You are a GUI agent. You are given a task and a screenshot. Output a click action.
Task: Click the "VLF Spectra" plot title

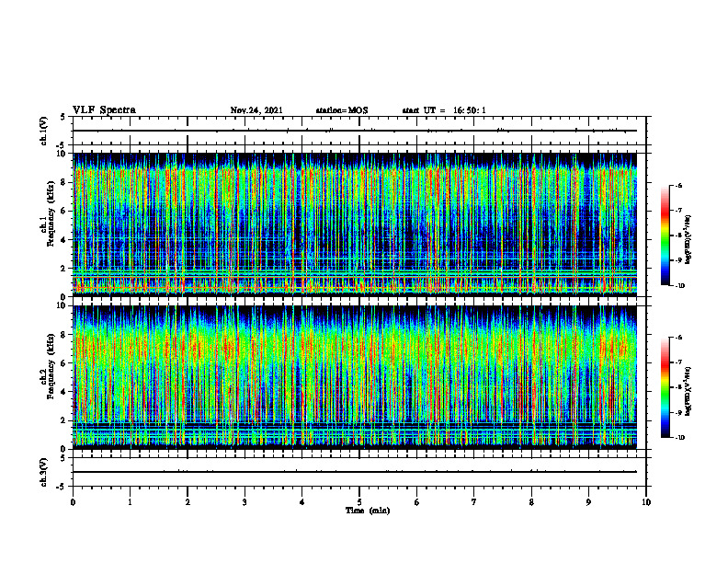[x=104, y=110]
